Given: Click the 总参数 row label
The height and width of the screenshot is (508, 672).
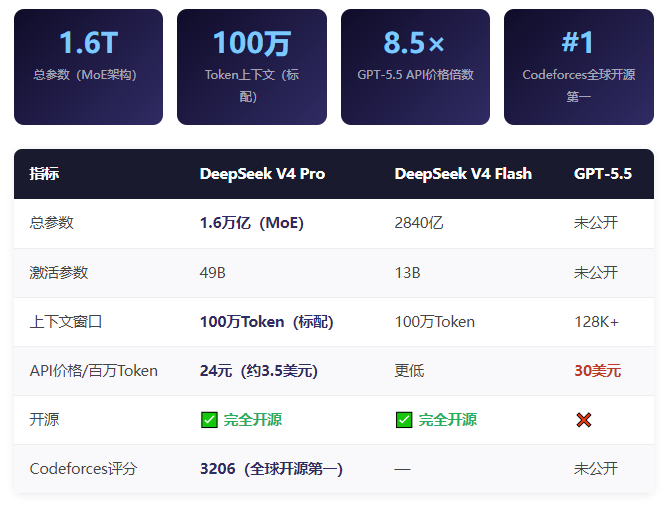Looking at the screenshot, I should [52, 223].
